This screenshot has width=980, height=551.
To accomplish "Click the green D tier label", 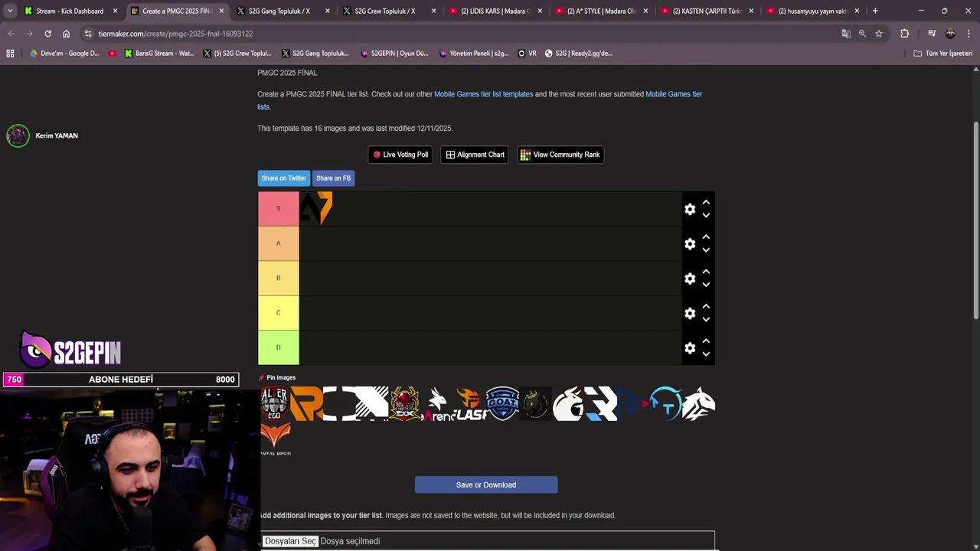I will (279, 347).
